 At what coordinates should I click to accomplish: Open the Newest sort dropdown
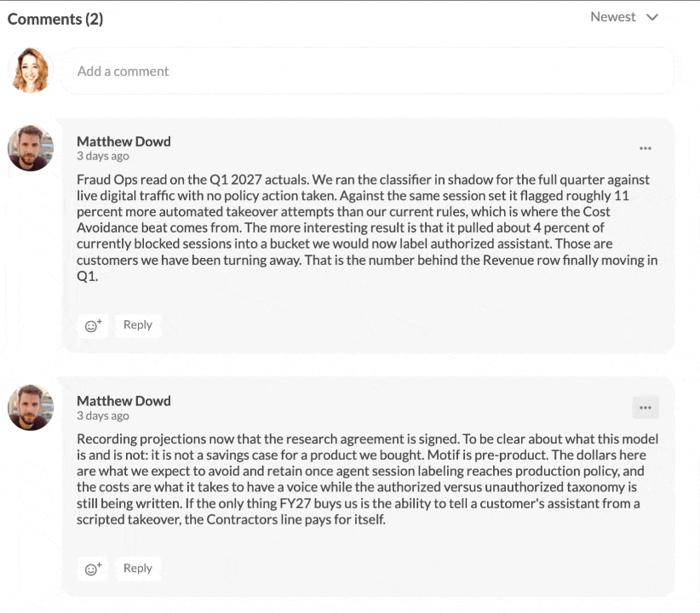click(x=624, y=17)
